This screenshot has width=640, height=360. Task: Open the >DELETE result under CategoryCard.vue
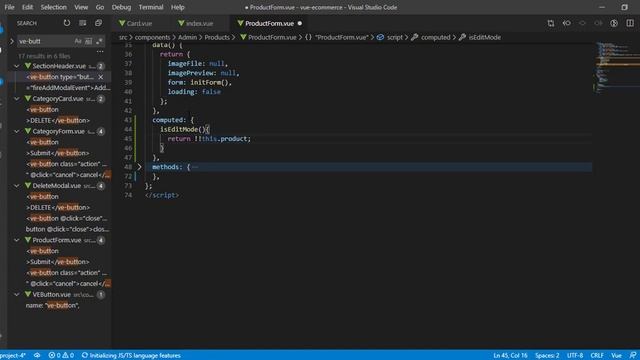[x=58, y=120]
